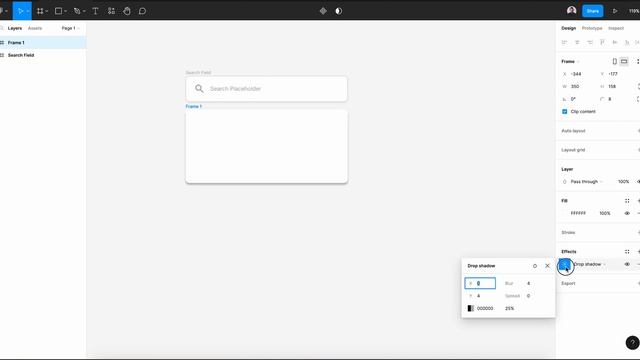The height and width of the screenshot is (360, 640).
Task: Toggle the Clip content checkbox
Action: pyautogui.click(x=564, y=111)
